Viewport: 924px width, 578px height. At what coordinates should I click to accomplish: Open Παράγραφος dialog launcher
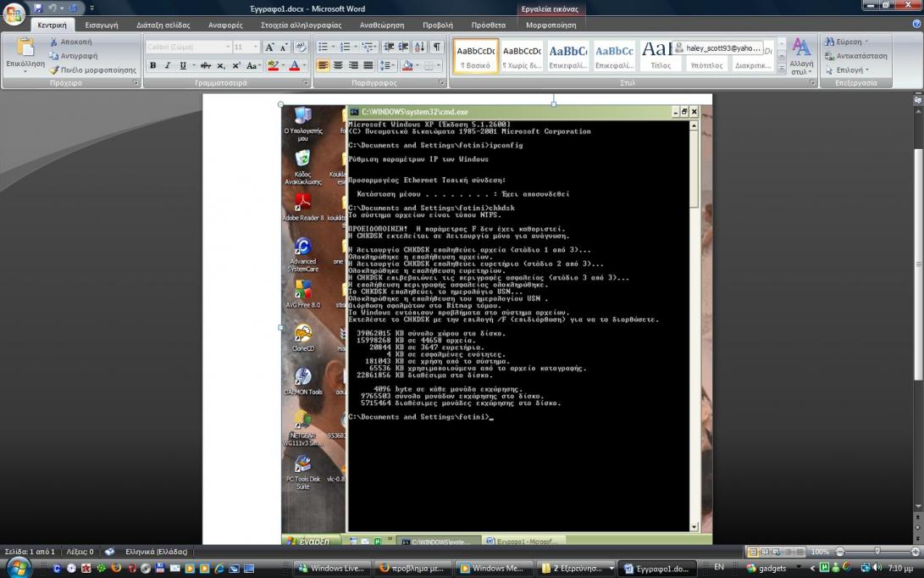point(442,83)
